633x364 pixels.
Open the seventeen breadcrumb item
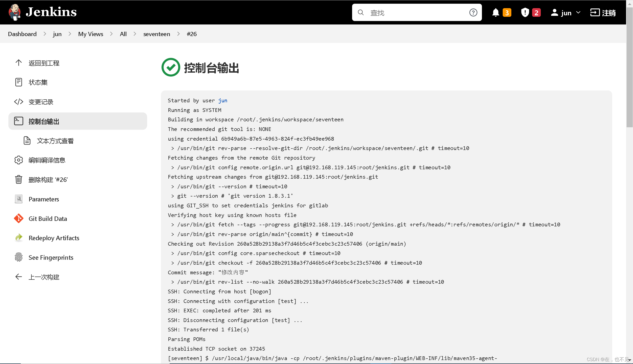click(157, 34)
